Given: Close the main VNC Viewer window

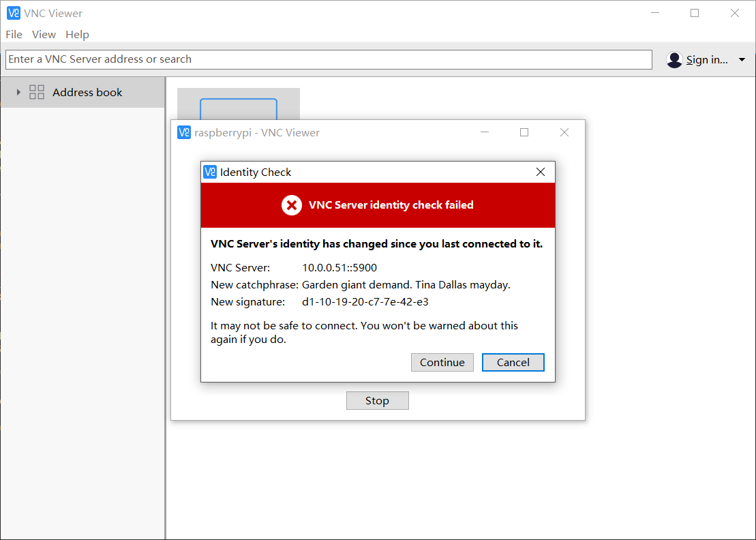Looking at the screenshot, I should 734,13.
